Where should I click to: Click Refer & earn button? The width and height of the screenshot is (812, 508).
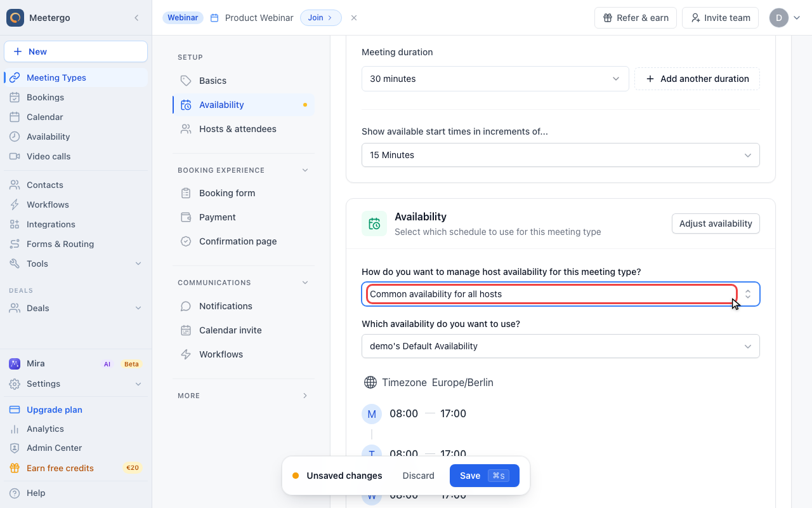click(x=636, y=18)
